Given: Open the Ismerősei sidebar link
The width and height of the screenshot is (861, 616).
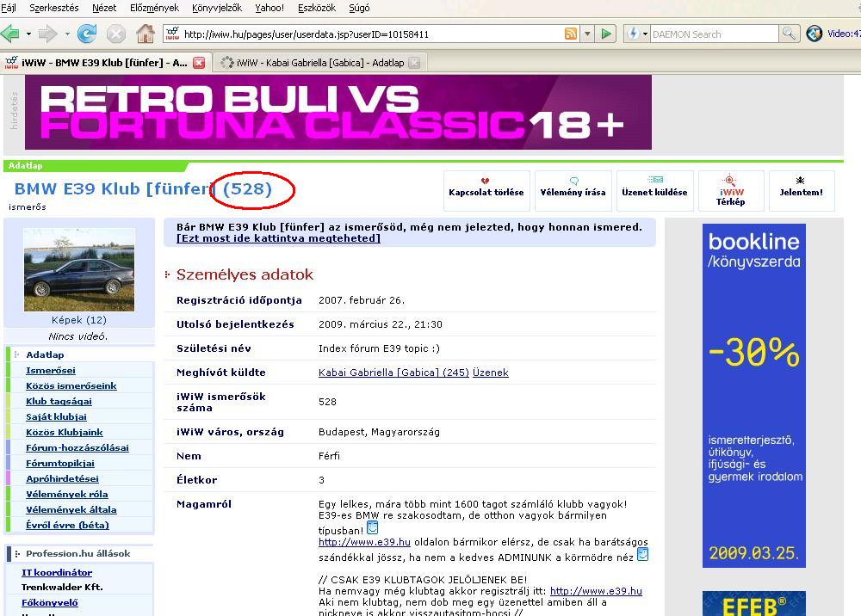Looking at the screenshot, I should (51, 370).
